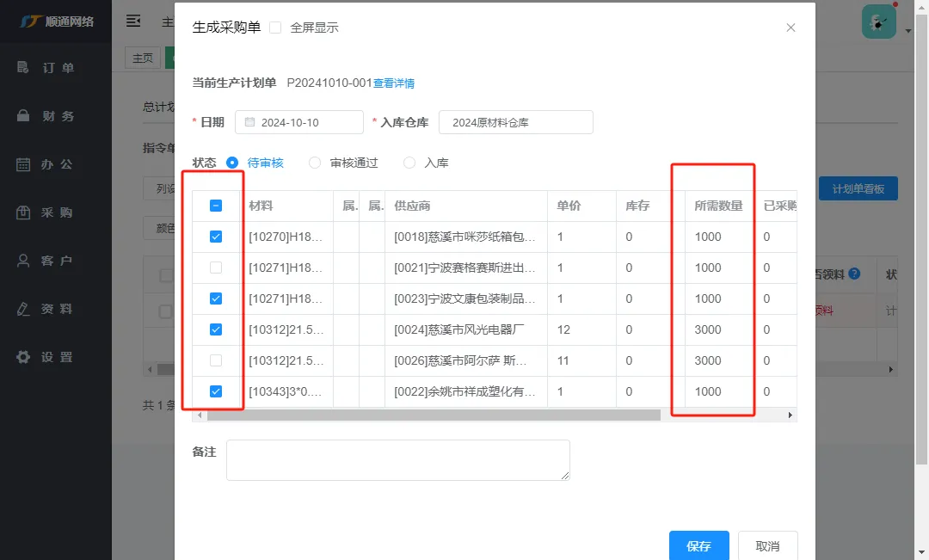Check the row for supplier [0026]慈溪市阿尔萨
The height and width of the screenshot is (560, 929).
216,360
